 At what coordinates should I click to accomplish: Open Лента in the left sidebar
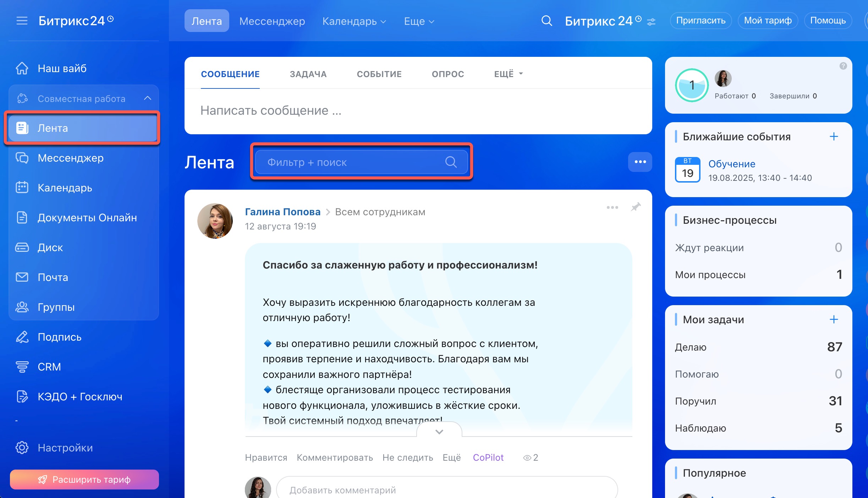(x=82, y=128)
